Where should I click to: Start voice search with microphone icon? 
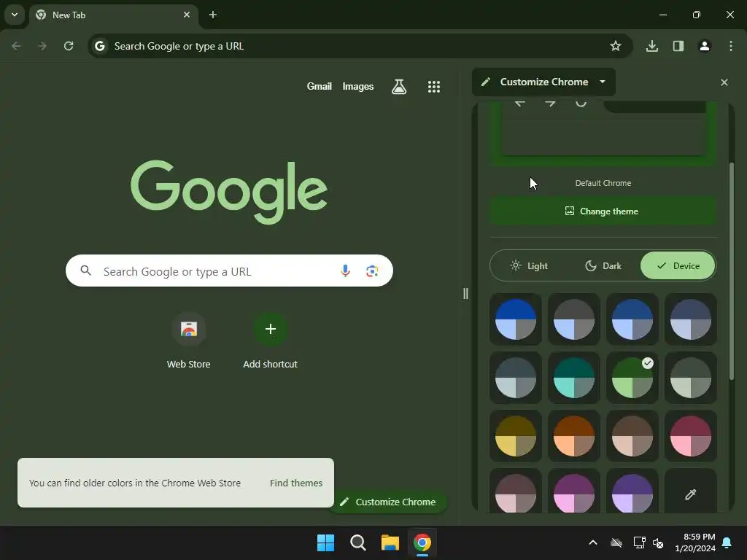click(345, 271)
